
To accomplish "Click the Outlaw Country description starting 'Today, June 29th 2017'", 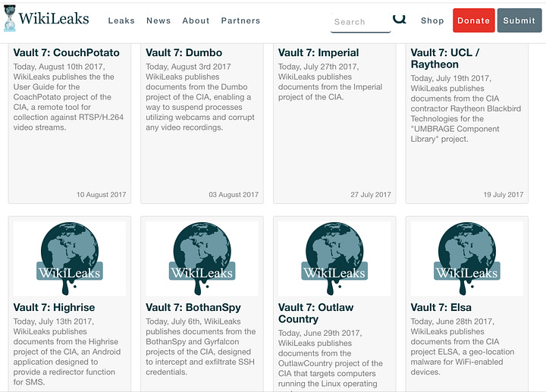I will click(x=330, y=359).
